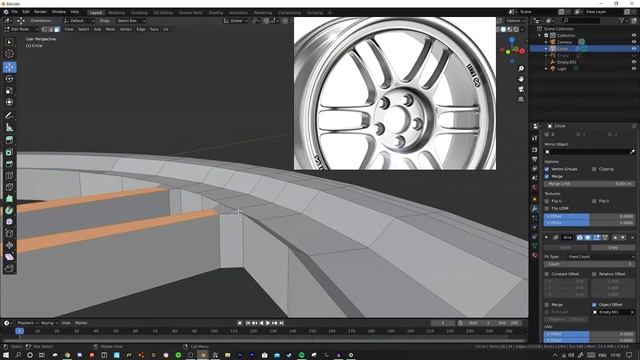Enable the Flip U checkbox
The height and width of the screenshot is (360, 640).
tap(547, 201)
